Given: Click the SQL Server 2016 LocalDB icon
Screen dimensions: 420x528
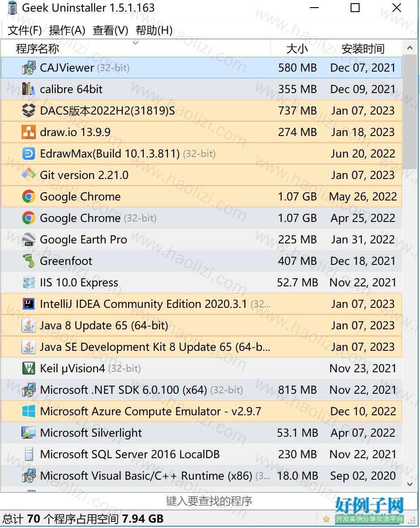Looking at the screenshot, I should pos(29,454).
